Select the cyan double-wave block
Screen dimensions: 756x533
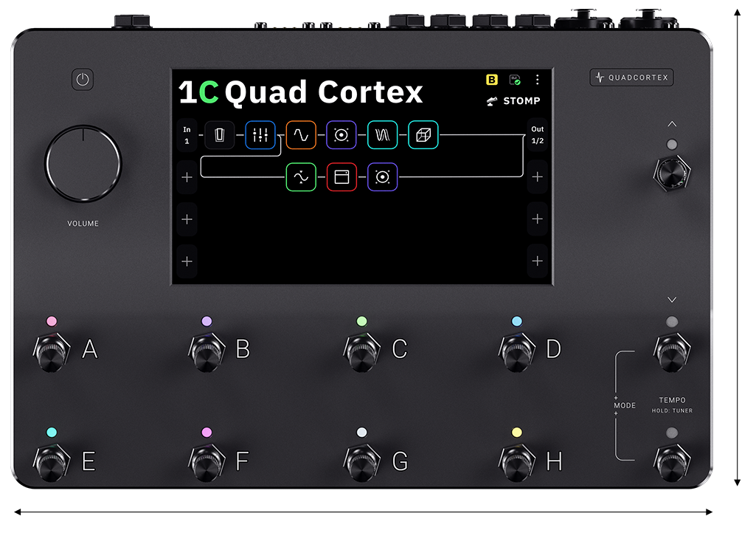pos(382,135)
